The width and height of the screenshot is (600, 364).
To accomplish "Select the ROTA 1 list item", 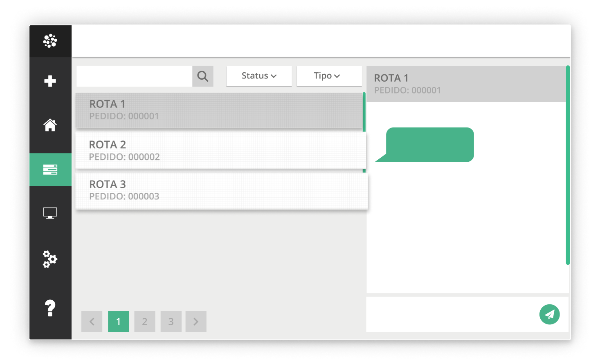I will point(219,110).
